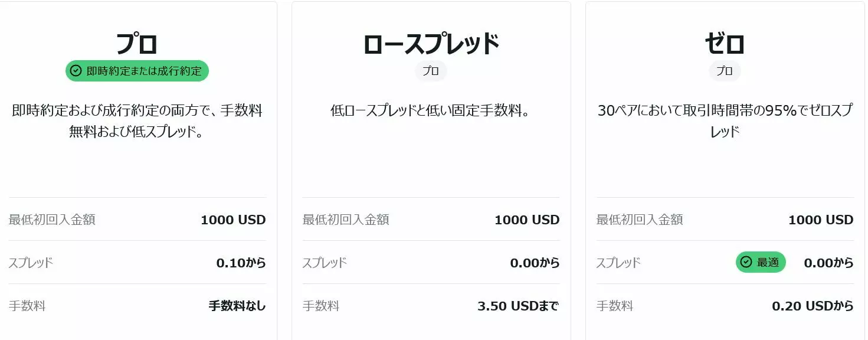This screenshot has width=868, height=340.
Task: Click the checkmark icon in 即時約定または成行約定 badge
Action: 76,71
